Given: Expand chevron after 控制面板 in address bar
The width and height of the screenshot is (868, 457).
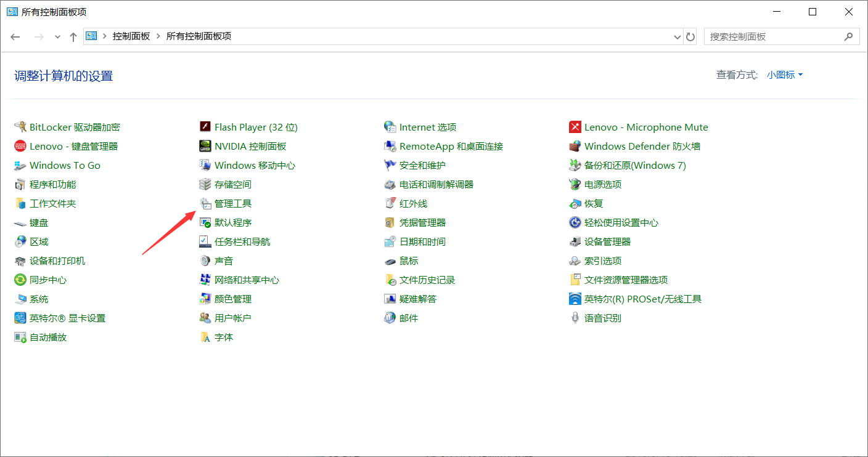Looking at the screenshot, I should coord(158,36).
